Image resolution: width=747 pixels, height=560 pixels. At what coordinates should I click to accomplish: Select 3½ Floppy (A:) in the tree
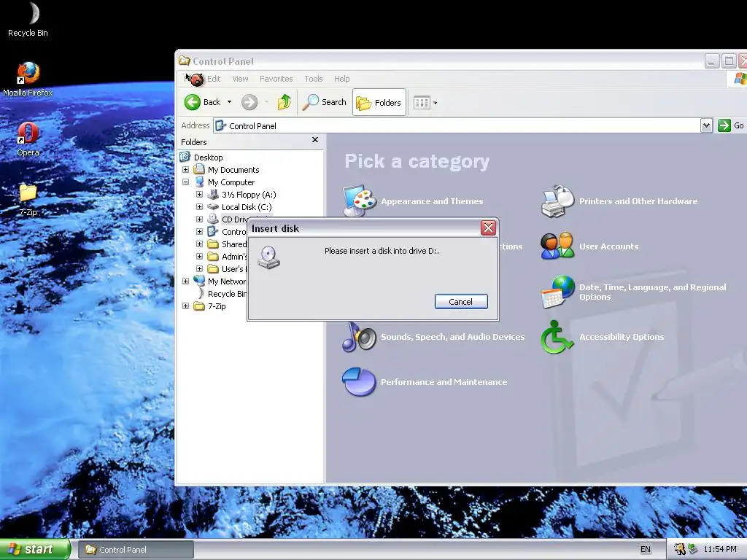pos(249,194)
